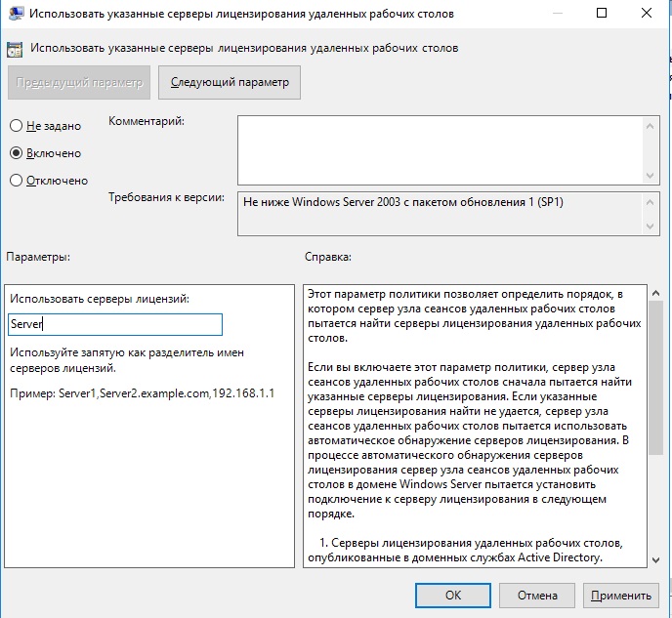Apply the policy with "Применить"
This screenshot has height=618, width=672.
pyautogui.click(x=620, y=595)
